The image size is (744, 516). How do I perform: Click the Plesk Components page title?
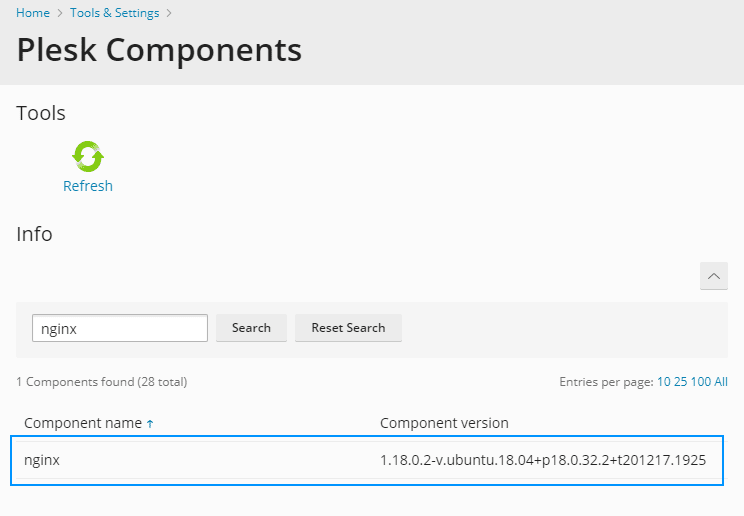click(x=159, y=50)
